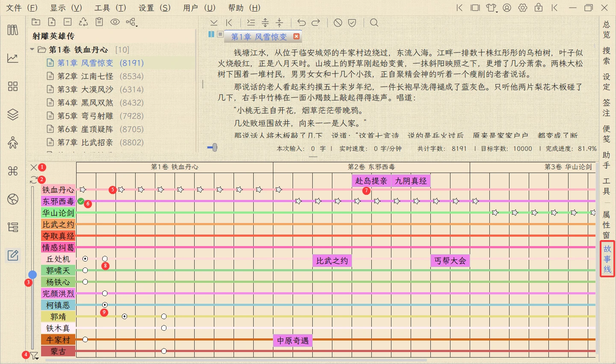Click the 赴岛提亲 event block

point(371,181)
